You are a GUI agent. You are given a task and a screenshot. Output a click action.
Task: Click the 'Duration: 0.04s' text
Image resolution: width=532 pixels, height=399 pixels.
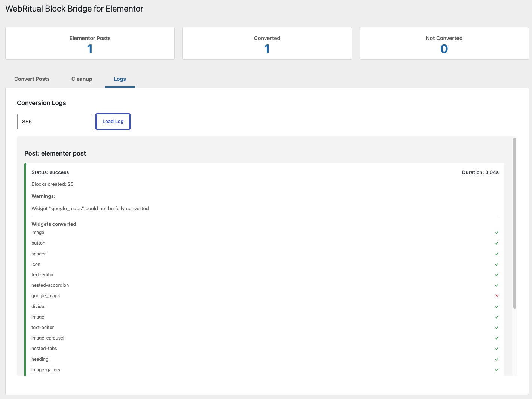point(480,172)
